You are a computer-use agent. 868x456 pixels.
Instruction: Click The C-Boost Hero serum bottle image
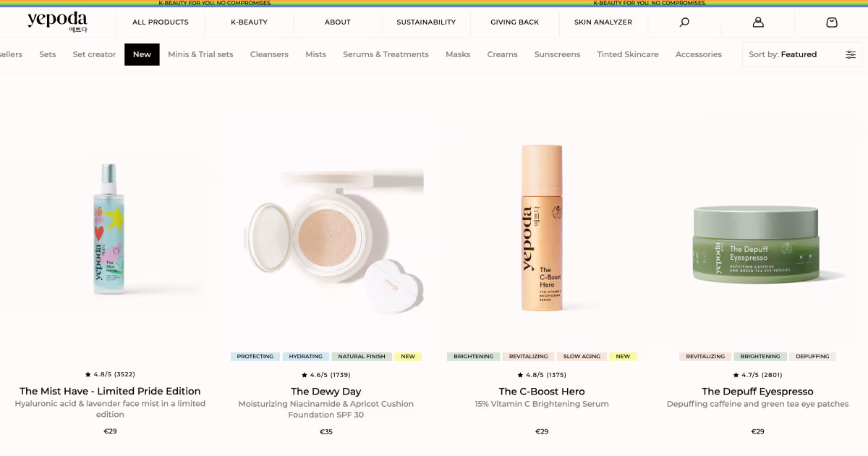[542, 228]
